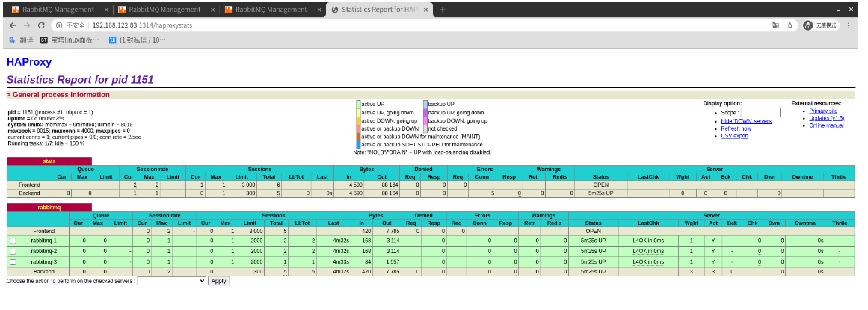This screenshot has height=310, width=868.
Task: Click the rabbitmq Frontend OPEN status cell
Action: pyautogui.click(x=593, y=231)
